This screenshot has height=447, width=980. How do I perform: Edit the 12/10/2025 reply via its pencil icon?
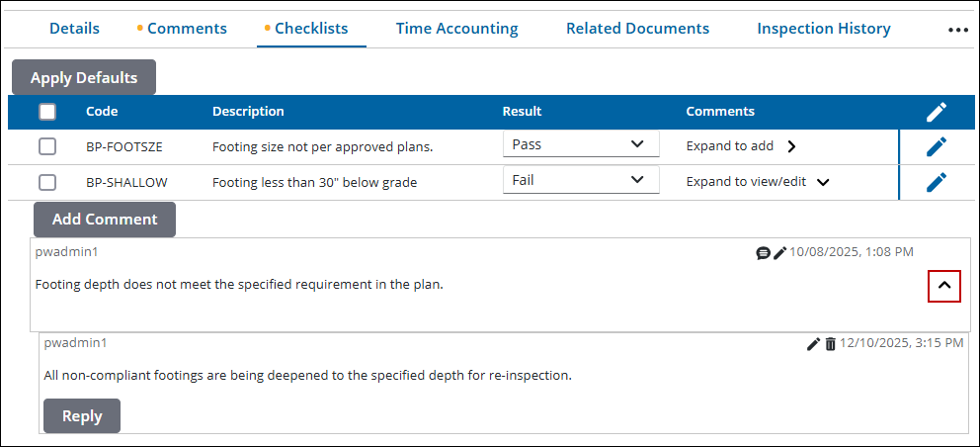click(x=813, y=344)
